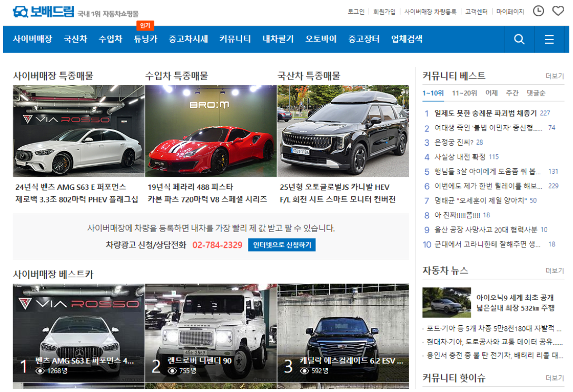Select the 댓글순 tab
This screenshot has height=392, width=573.
point(536,93)
